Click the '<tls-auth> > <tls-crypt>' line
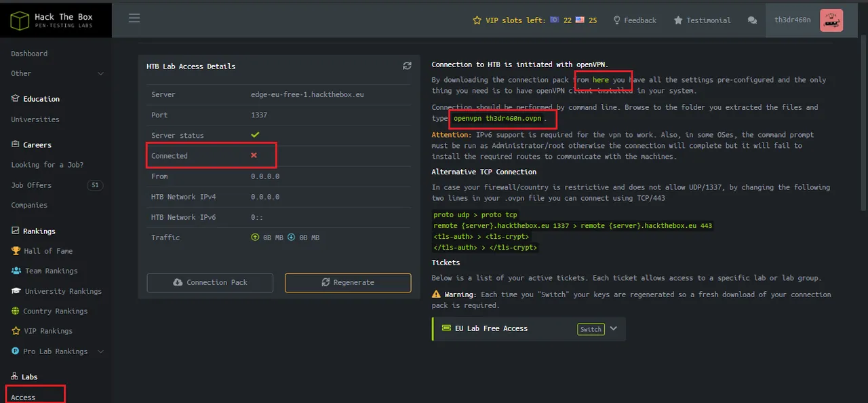868x403 pixels. coord(481,236)
